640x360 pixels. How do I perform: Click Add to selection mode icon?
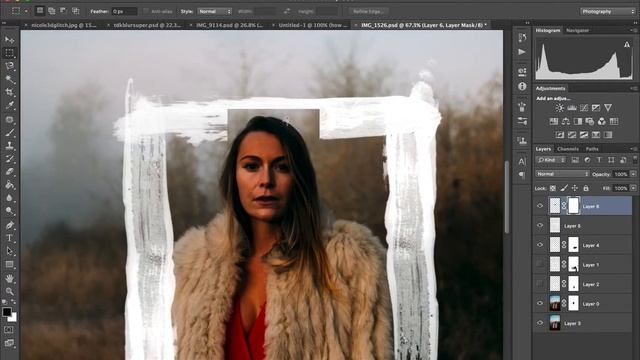51,11
